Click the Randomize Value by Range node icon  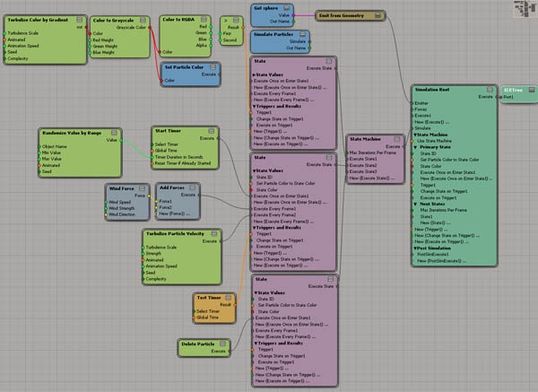pos(114,133)
